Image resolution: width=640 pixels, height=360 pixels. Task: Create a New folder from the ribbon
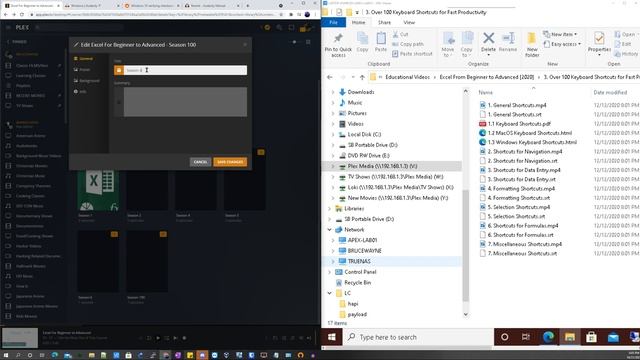coord(532,45)
